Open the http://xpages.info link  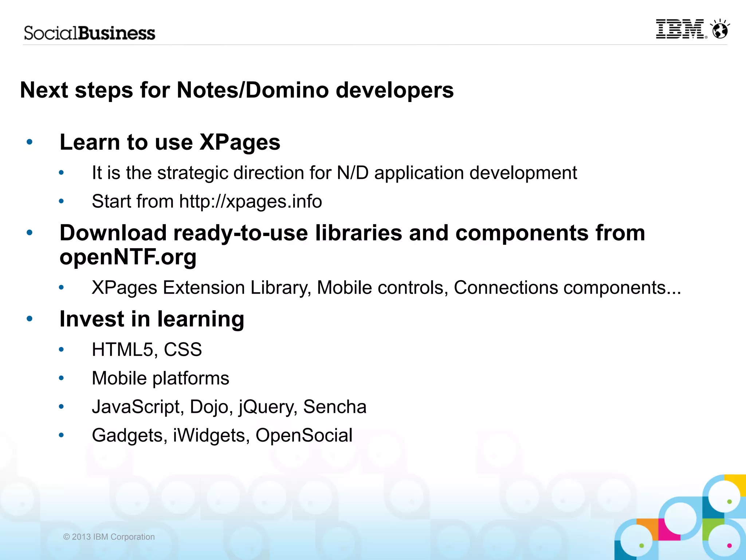click(251, 202)
